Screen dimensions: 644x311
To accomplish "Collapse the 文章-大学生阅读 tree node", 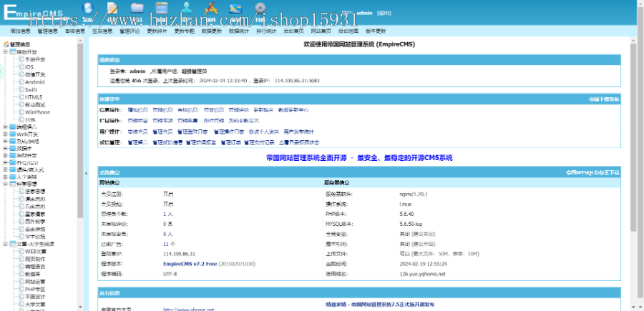I will point(5,244).
